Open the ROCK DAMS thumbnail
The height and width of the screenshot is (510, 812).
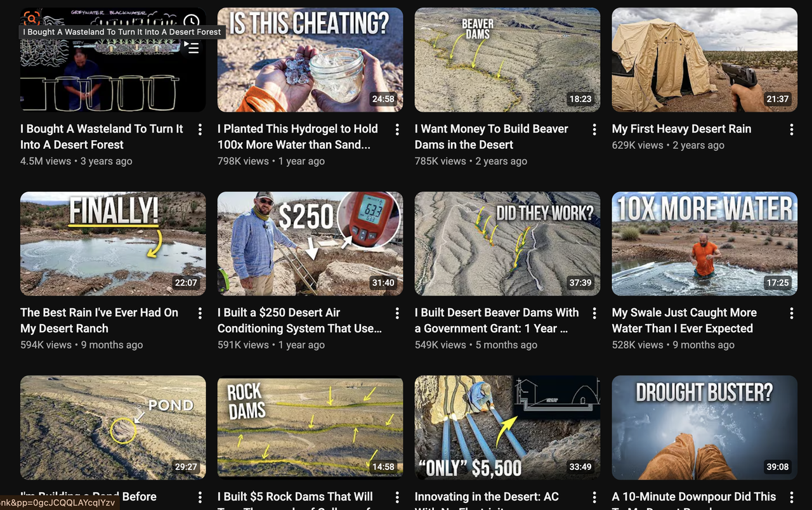click(310, 428)
